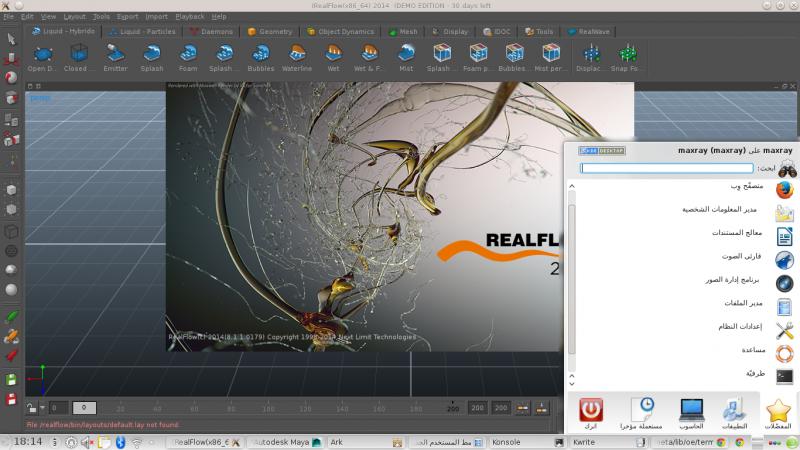The height and width of the screenshot is (450, 800).
Task: Select the Foam per-cube icon
Action: point(478,53)
